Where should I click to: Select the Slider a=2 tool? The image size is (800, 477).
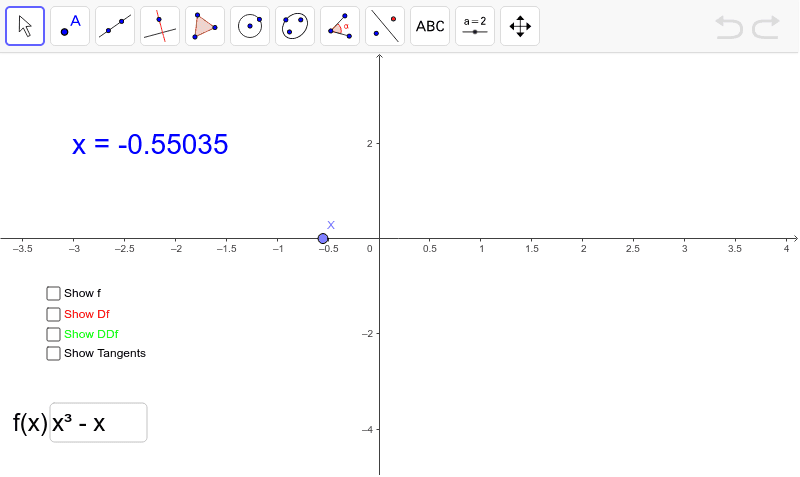(x=474, y=26)
